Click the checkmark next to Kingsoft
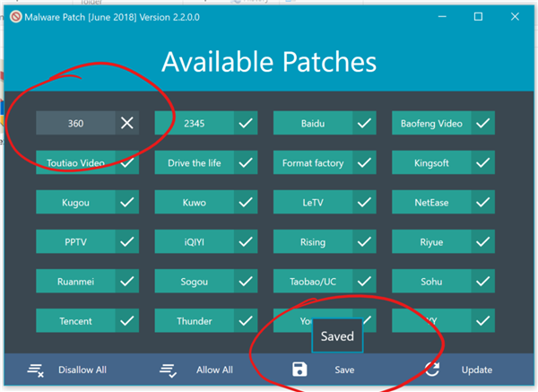The width and height of the screenshot is (538, 392). point(482,162)
